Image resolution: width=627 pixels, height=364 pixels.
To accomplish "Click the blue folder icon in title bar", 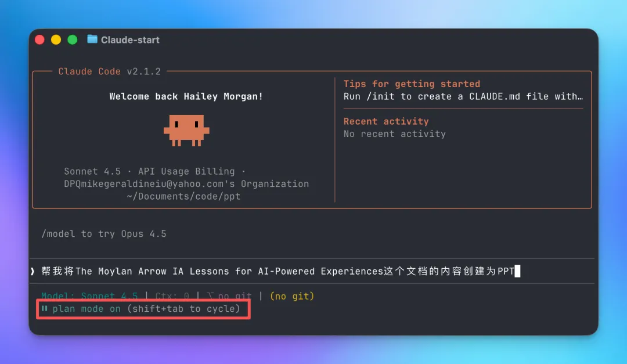I will click(92, 39).
